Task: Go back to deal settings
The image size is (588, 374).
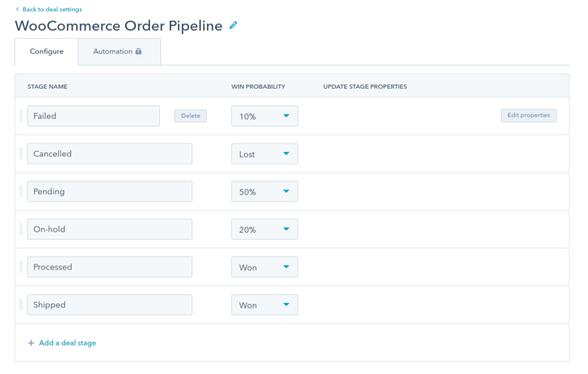Action: point(52,9)
